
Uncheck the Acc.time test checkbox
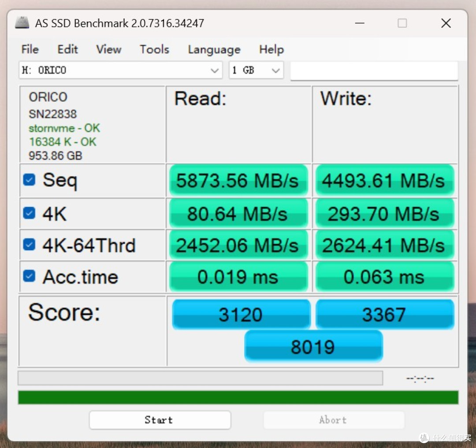click(x=29, y=276)
